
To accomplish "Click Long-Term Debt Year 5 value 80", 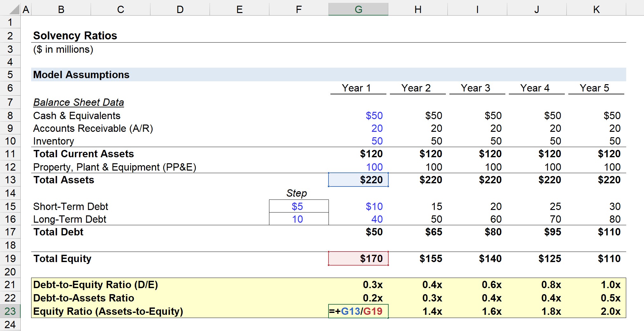I will tap(615, 219).
